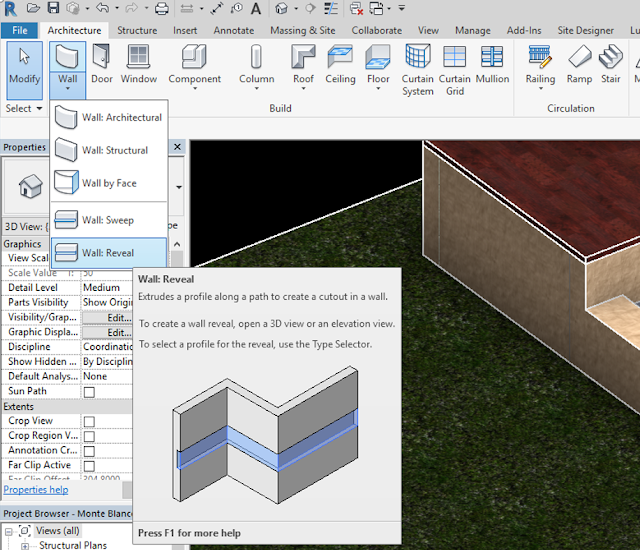This screenshot has width=640, height=550.
Task: Select the Column tool
Action: (256, 64)
